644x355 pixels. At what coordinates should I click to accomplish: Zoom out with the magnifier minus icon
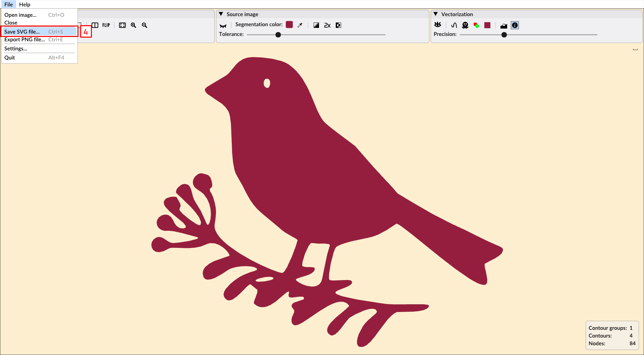coord(145,25)
